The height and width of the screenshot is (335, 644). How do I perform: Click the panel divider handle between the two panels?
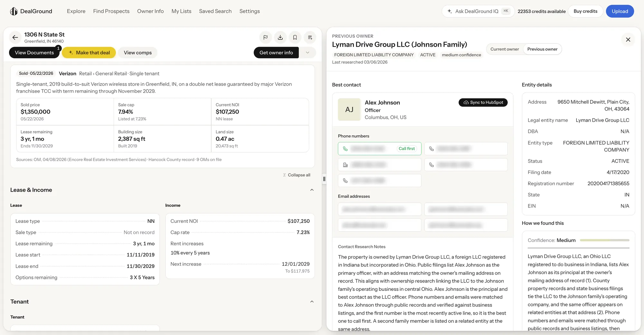[x=324, y=179]
